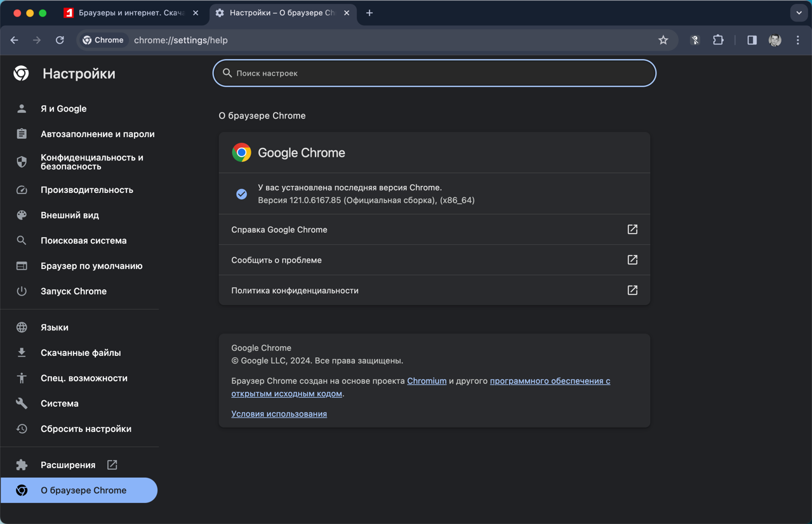This screenshot has width=812, height=524.
Task: Select Внешний вид in the sidebar
Action: click(70, 215)
